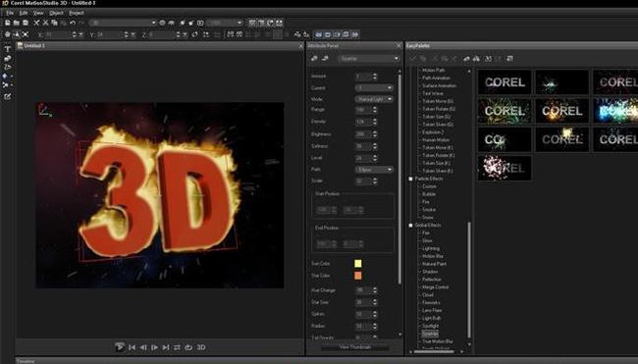Image resolution: width=638 pixels, height=364 pixels.
Task: Open the Object menu
Action: click(56, 13)
